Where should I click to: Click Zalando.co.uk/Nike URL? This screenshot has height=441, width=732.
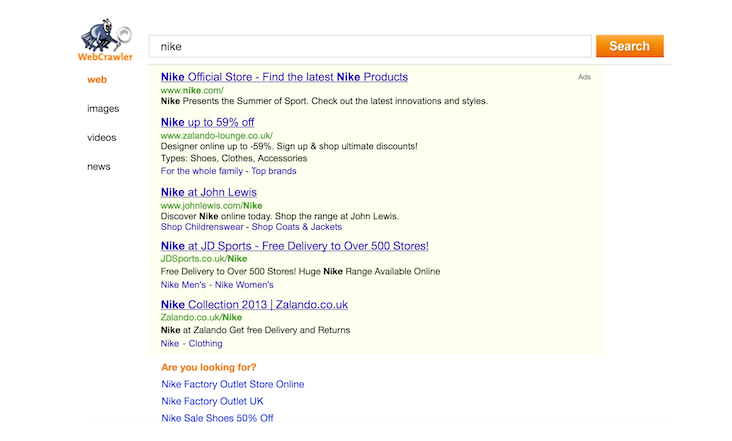[201, 317]
